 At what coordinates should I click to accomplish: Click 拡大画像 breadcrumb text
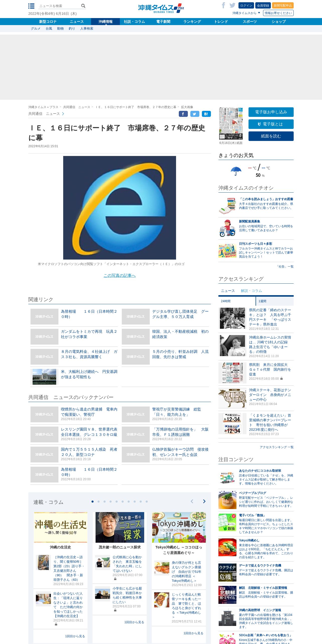[x=187, y=107]
